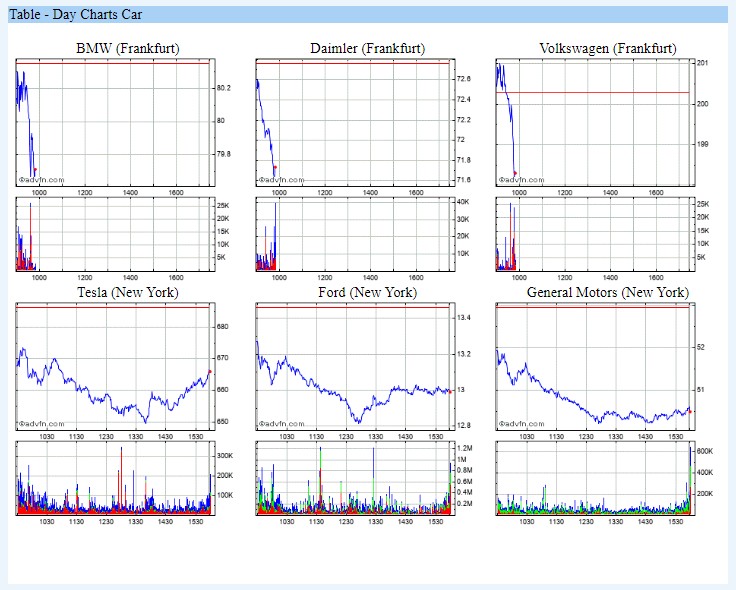Click the 'Daimler (Frankfurt)' title text
Screen dimensions: 736x590
(x=368, y=48)
